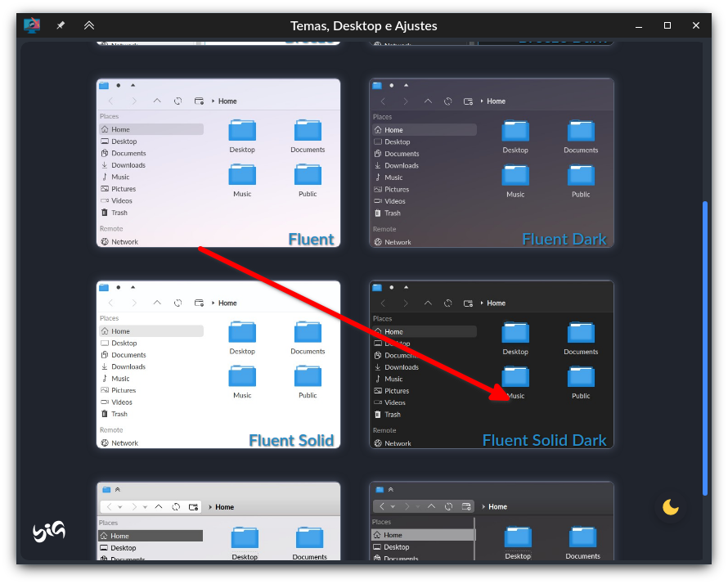Choose the Fluent Dark theme preview
This screenshot has height=584, width=728.
(492, 163)
